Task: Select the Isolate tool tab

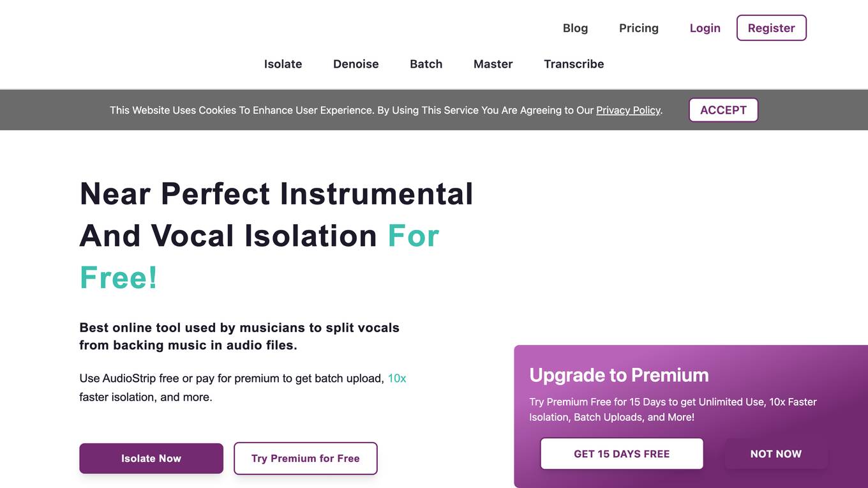Action: coord(283,64)
